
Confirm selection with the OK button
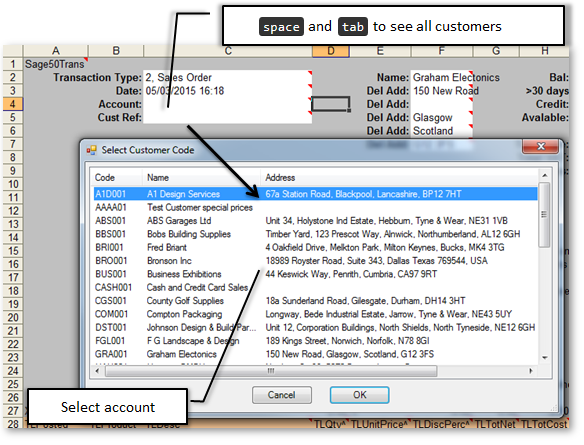pos(359,395)
